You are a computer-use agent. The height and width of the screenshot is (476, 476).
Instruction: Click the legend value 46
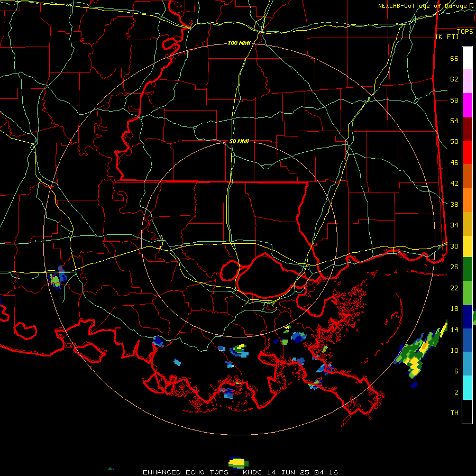click(454, 163)
